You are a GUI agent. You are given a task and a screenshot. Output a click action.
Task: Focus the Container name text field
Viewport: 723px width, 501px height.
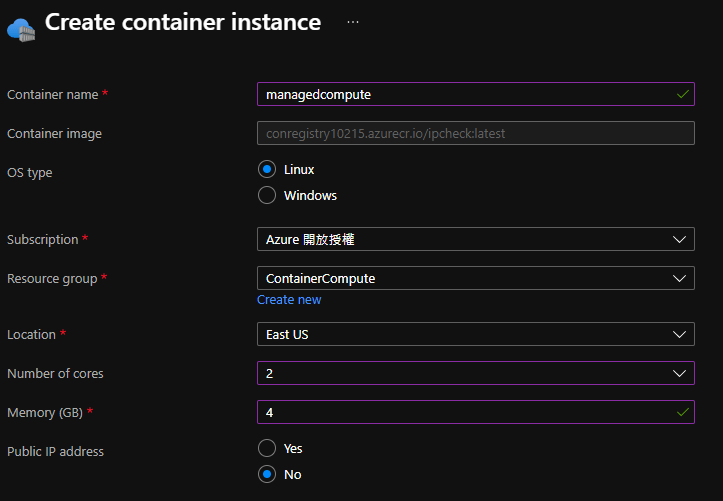[460, 94]
